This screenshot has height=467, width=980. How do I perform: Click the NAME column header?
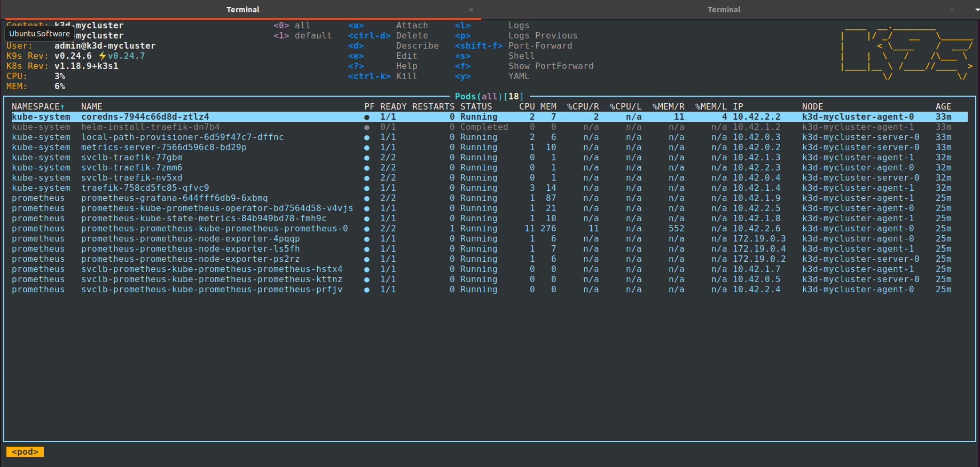[x=91, y=106]
